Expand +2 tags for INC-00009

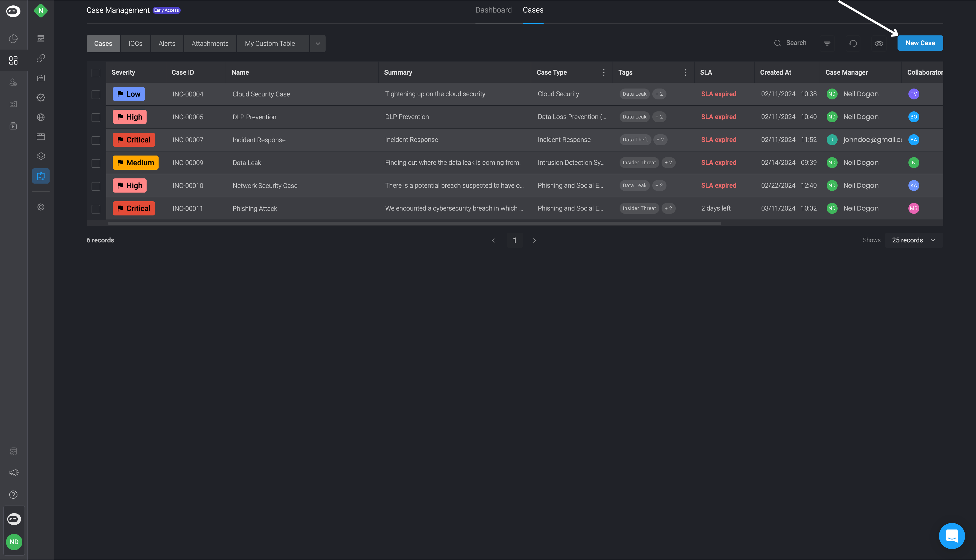(x=668, y=162)
